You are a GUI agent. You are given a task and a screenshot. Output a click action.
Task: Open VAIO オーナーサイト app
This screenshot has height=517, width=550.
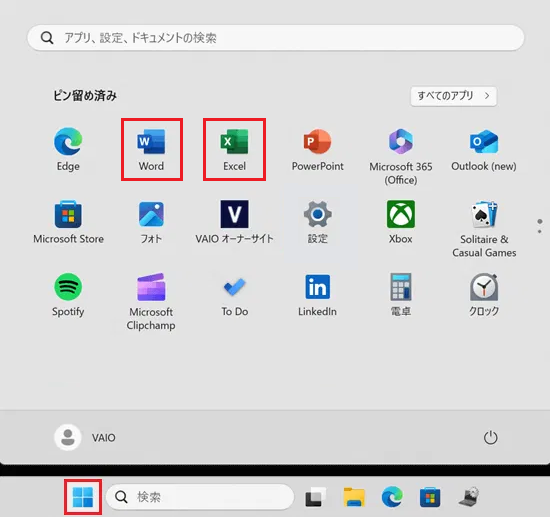click(234, 222)
